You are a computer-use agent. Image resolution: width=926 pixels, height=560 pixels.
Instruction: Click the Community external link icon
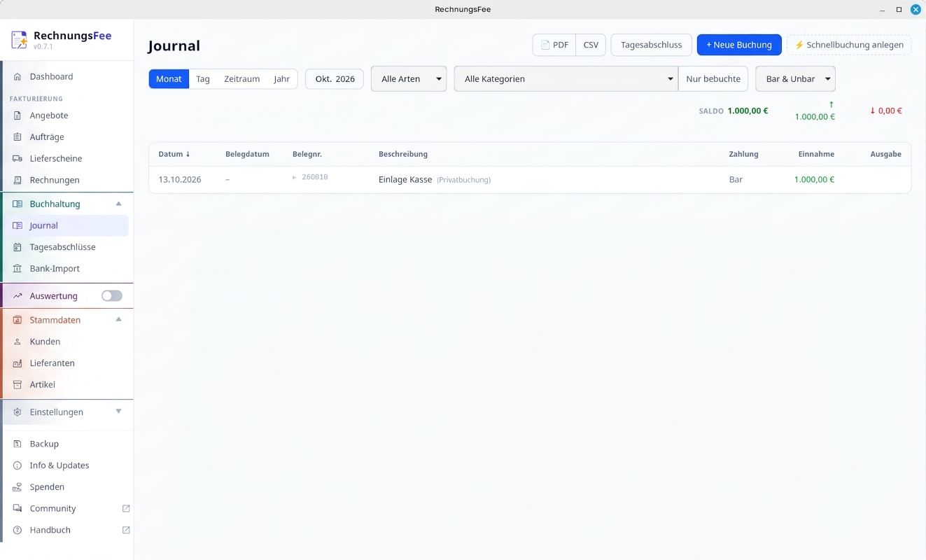pyautogui.click(x=126, y=508)
